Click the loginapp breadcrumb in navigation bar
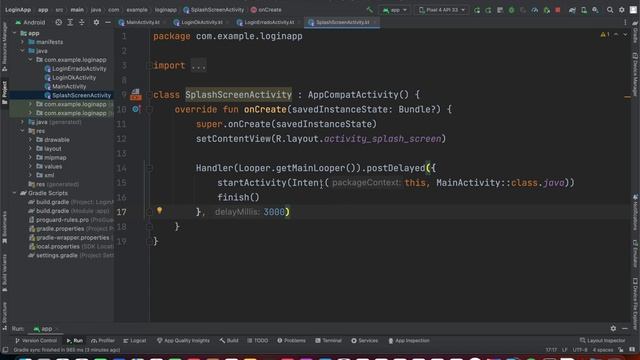This screenshot has width=640, height=360. [x=165, y=10]
